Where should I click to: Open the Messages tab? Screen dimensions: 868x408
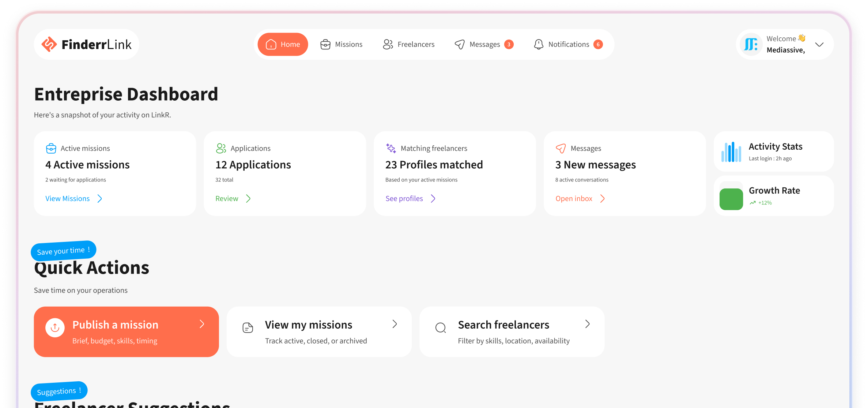[x=484, y=44]
